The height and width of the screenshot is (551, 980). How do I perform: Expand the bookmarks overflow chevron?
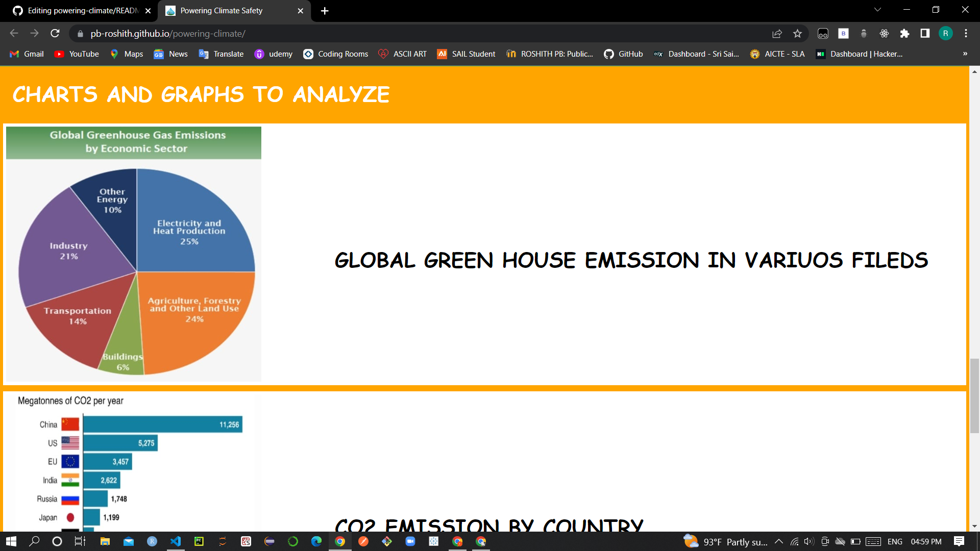[x=965, y=54]
